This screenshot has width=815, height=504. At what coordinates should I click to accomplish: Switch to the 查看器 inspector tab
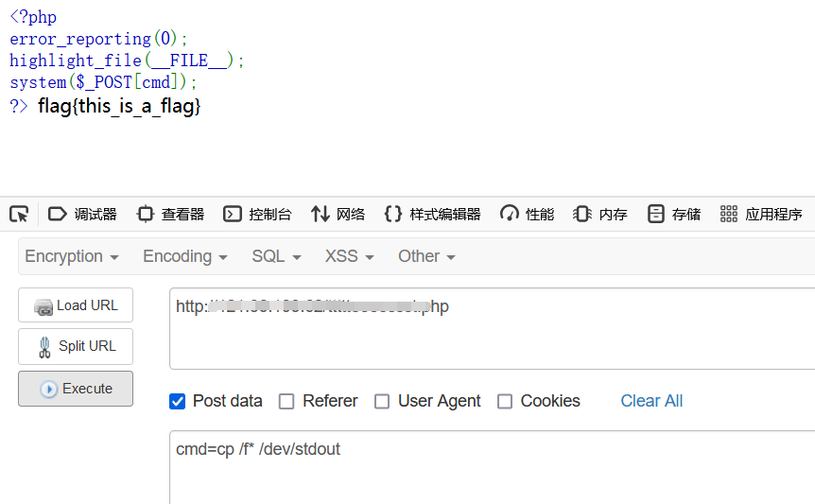coord(170,215)
